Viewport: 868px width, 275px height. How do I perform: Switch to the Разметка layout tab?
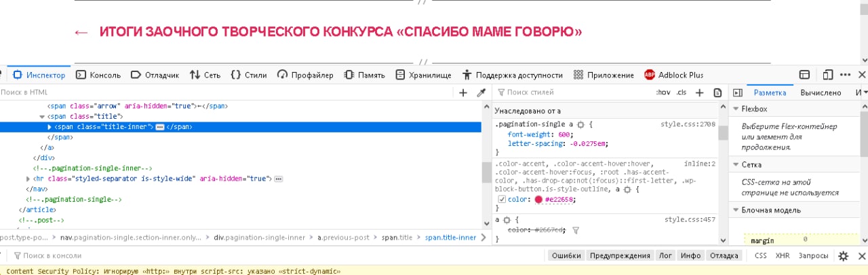pos(770,92)
